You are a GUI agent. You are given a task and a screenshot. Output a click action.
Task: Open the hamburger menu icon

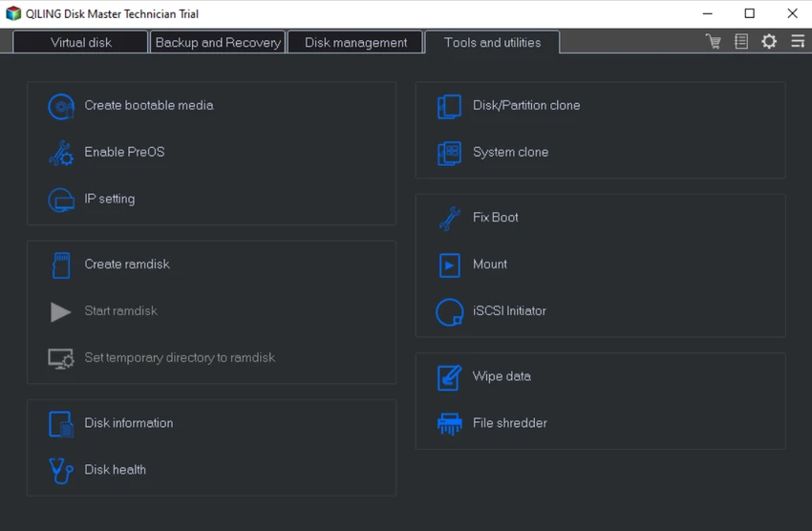tap(798, 41)
